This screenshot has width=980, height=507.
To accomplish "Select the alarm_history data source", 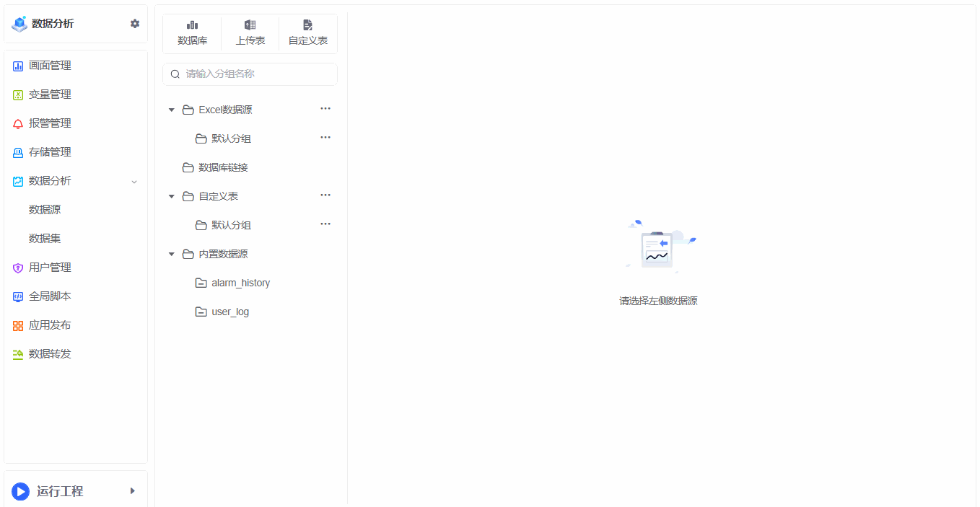I will tap(240, 283).
